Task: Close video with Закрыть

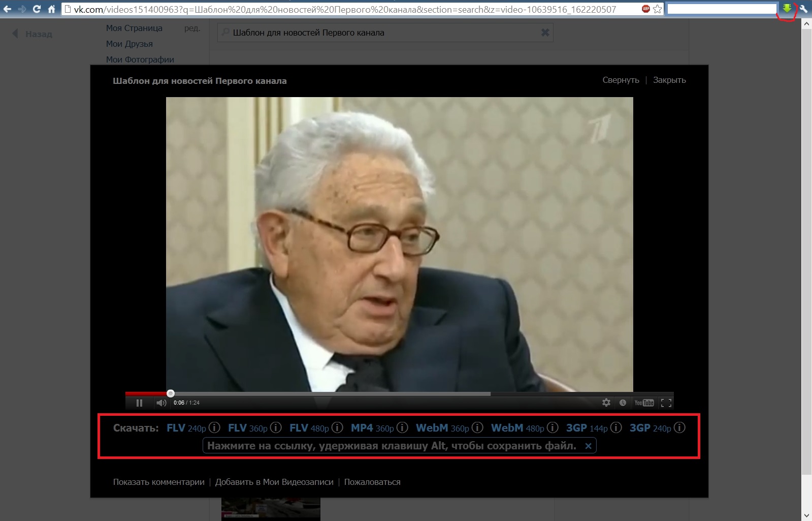Action: [x=669, y=80]
